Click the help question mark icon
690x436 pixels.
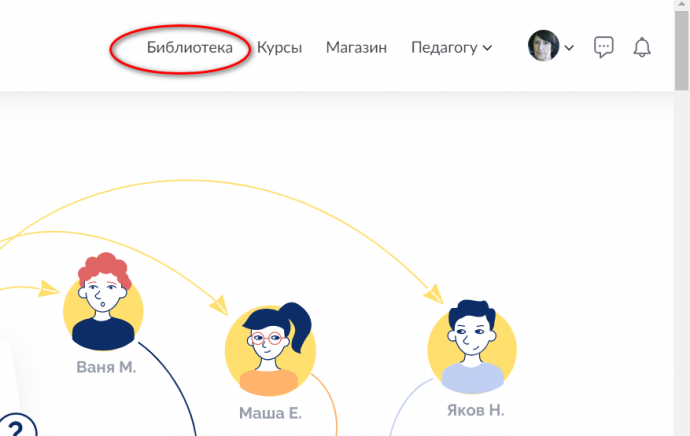tap(17, 425)
